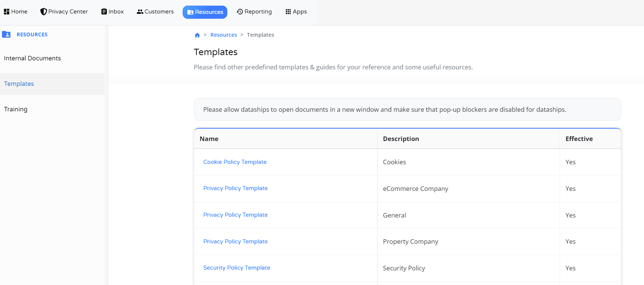Click the Security Policy description cell
Screen dimensions: 644x285
coord(468,268)
